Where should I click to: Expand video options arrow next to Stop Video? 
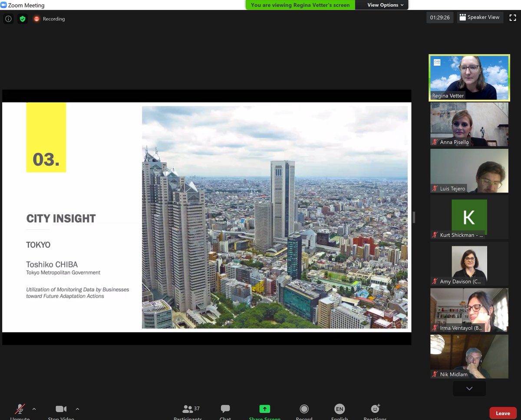point(77,409)
